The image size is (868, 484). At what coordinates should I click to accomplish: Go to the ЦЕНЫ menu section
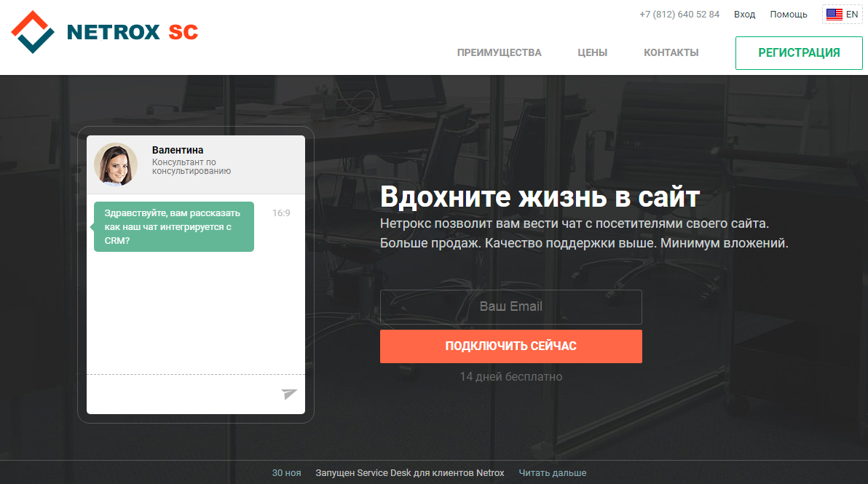pyautogui.click(x=592, y=52)
